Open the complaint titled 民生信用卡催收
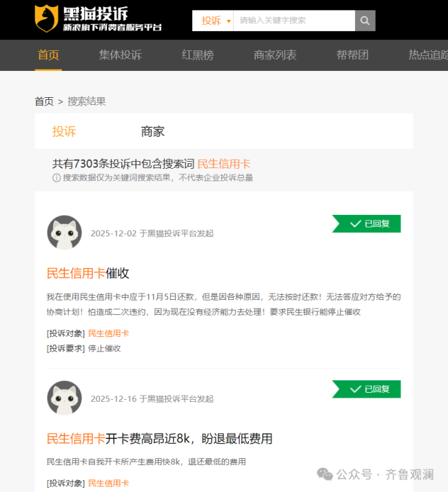 88,273
